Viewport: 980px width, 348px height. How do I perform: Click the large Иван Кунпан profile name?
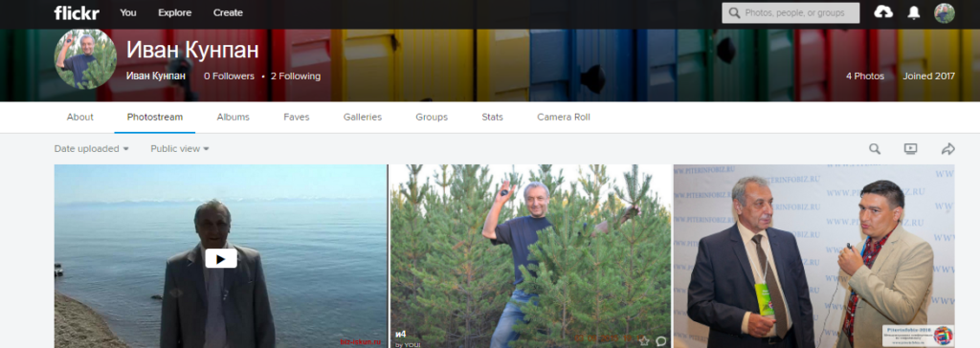point(192,50)
